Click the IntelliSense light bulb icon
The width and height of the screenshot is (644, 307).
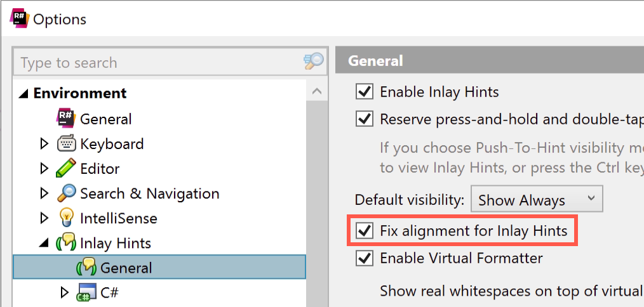tap(65, 218)
